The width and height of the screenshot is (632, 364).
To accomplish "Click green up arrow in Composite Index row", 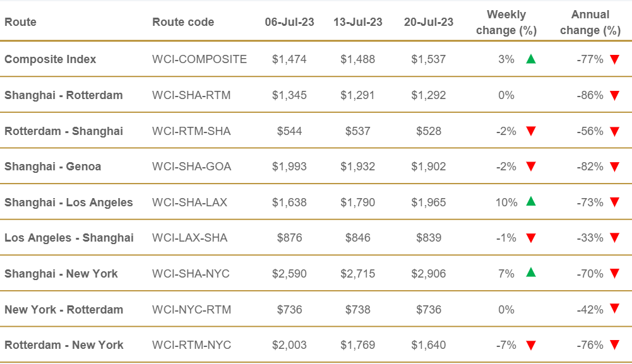I will coord(531,59).
